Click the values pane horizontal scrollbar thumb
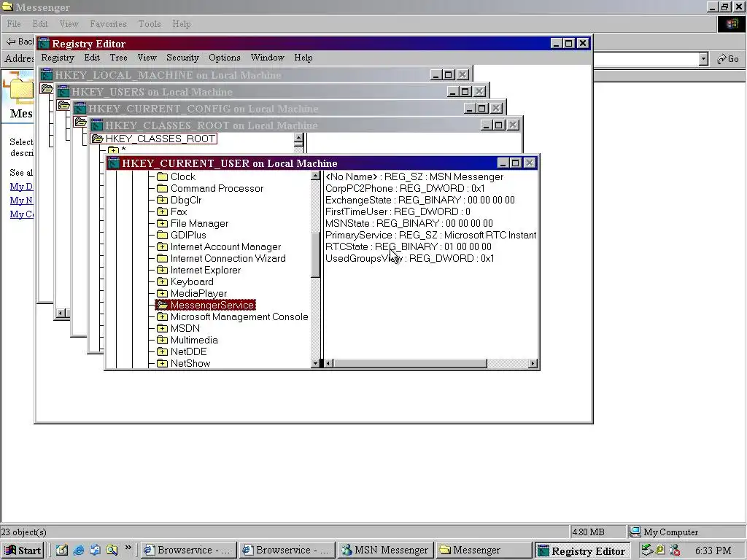This screenshot has height=560, width=747. click(410, 363)
